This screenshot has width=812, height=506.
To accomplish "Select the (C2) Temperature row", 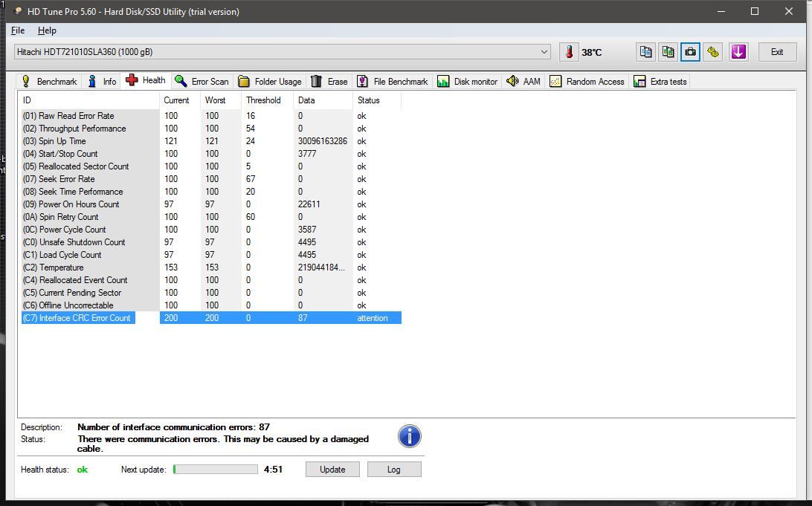I will pyautogui.click(x=211, y=267).
